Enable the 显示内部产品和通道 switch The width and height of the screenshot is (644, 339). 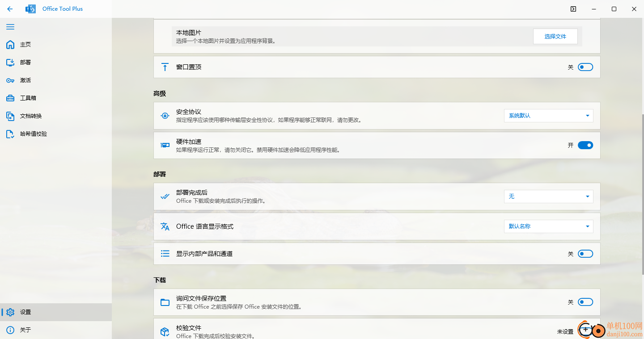point(585,254)
